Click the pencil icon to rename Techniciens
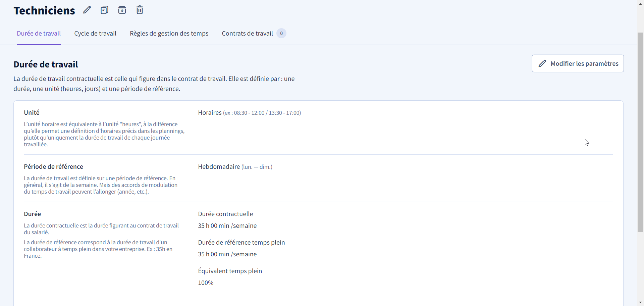Viewport: 644px width, 306px height. point(87,10)
